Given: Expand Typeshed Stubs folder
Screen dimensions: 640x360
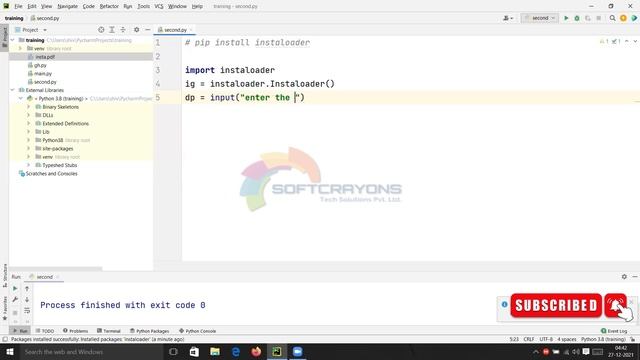Looking at the screenshot, I should pos(29,165).
